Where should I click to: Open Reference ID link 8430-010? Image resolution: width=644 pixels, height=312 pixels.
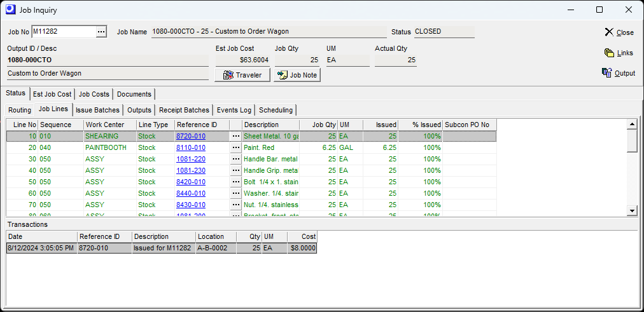(x=191, y=205)
